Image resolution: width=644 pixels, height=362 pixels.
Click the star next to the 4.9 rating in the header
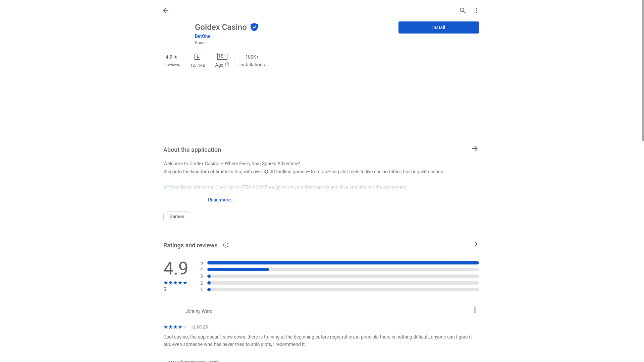coord(176,57)
